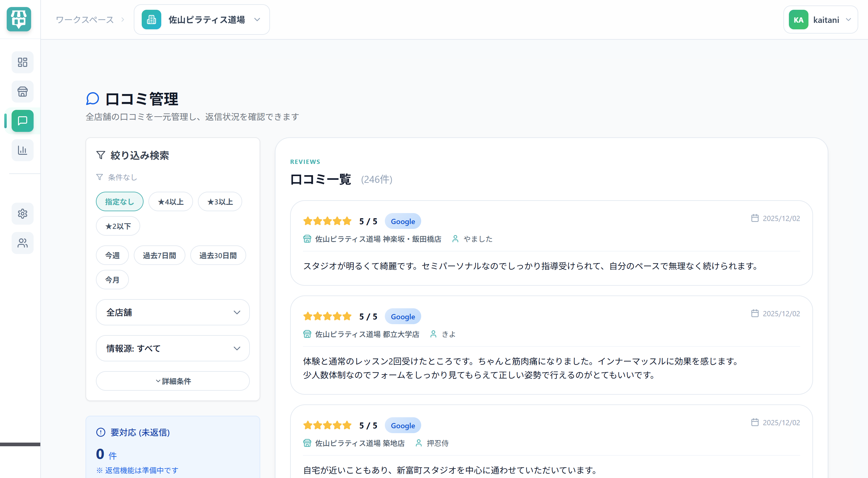The image size is (868, 478).
Task: Expand the 詳細条件 advanced filter options
Action: [173, 381]
